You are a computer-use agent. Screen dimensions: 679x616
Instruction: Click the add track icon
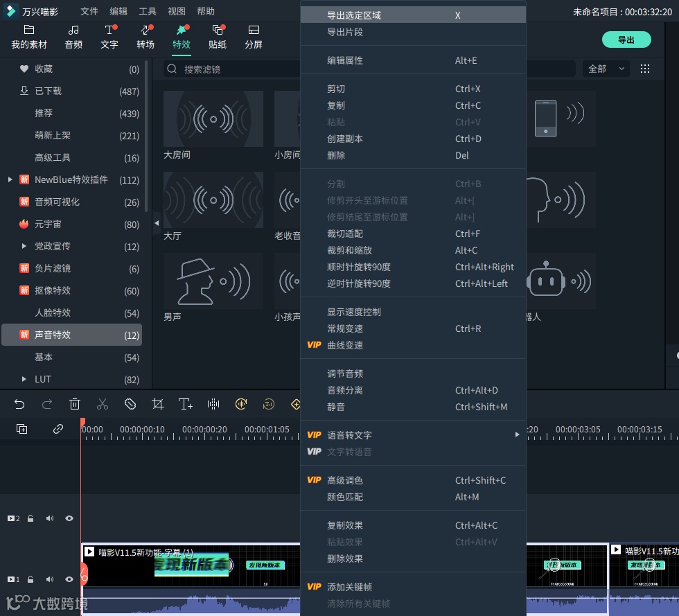coord(21,429)
